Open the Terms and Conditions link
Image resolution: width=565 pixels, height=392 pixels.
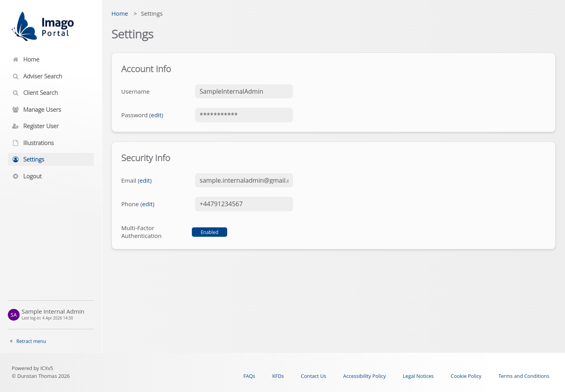coord(524,376)
